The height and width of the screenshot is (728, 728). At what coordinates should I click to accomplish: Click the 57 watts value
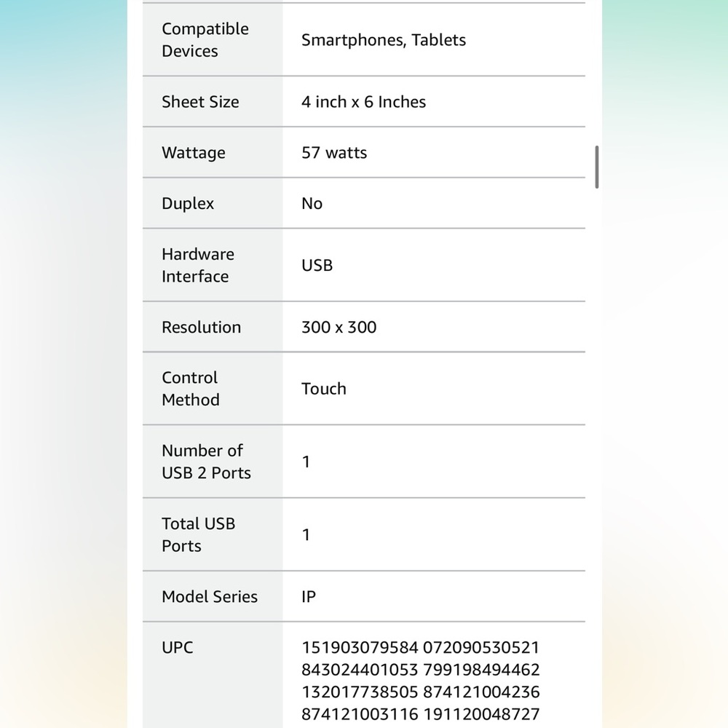click(334, 153)
